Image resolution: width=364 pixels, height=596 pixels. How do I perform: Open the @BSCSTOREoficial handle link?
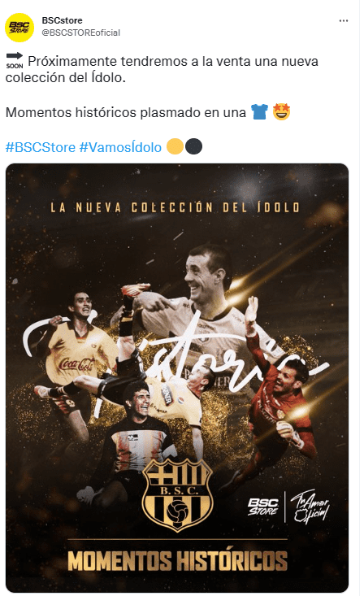click(80, 33)
